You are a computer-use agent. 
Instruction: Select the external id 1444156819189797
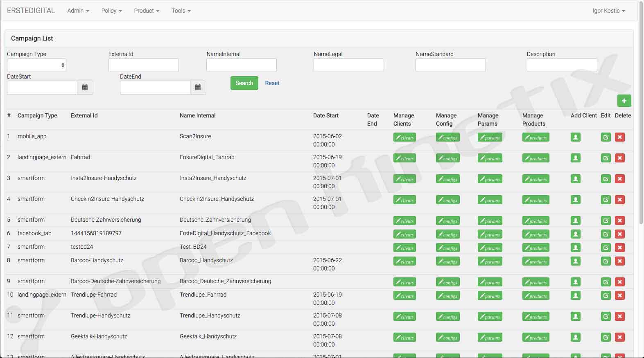click(x=96, y=233)
